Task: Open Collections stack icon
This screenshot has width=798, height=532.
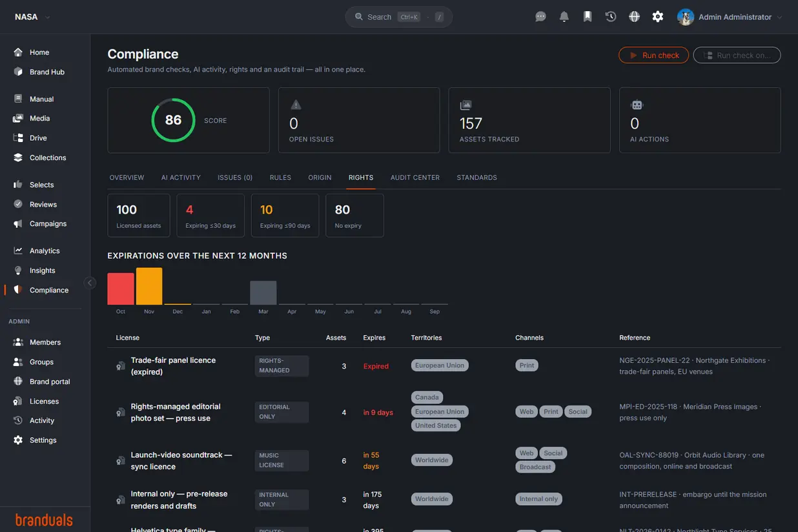Action: pyautogui.click(x=18, y=158)
